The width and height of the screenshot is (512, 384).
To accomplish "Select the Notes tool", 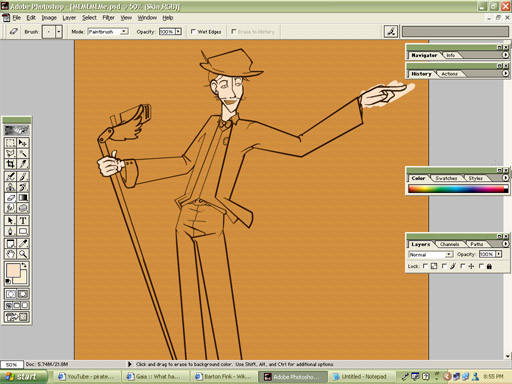I will pyautogui.click(x=10, y=243).
